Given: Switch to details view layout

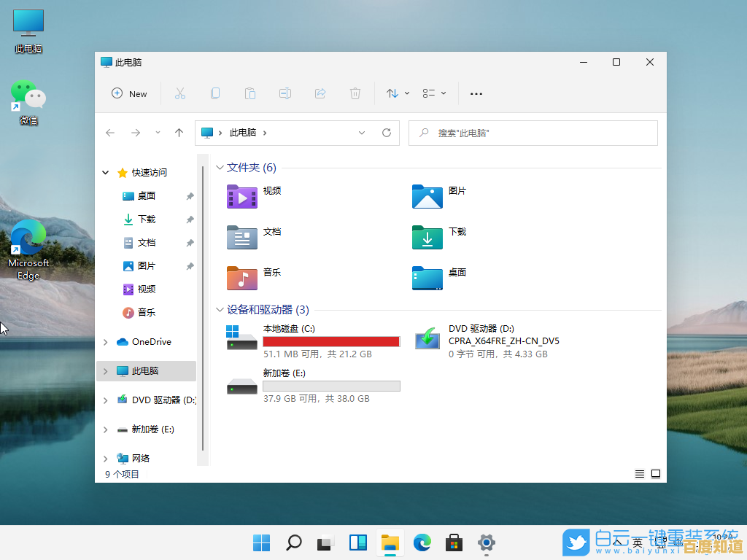Looking at the screenshot, I should (x=640, y=473).
